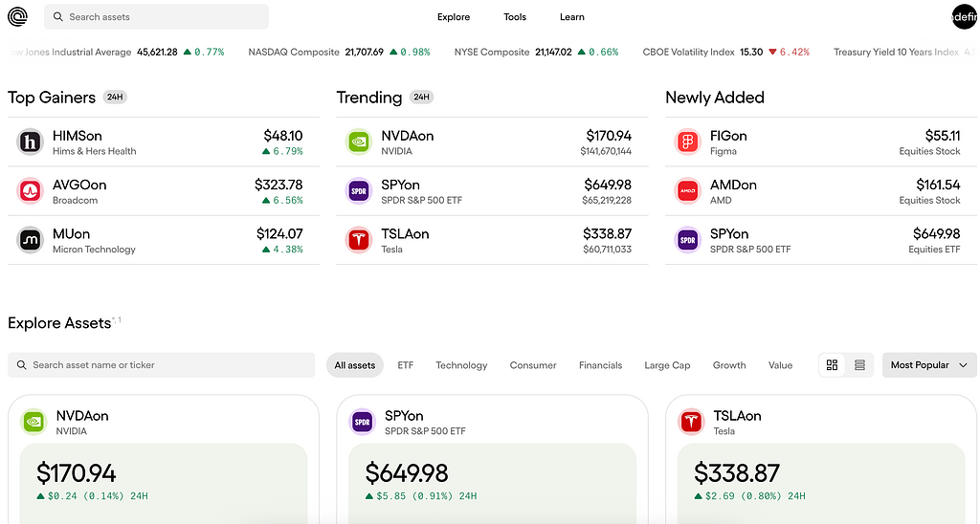Filter assets by ETF category
Viewport: 980px width, 524px height.
point(406,365)
